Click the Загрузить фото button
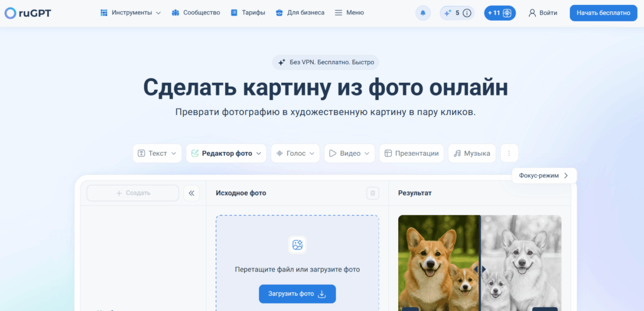Screen dimensions: 644x311 tap(297, 294)
